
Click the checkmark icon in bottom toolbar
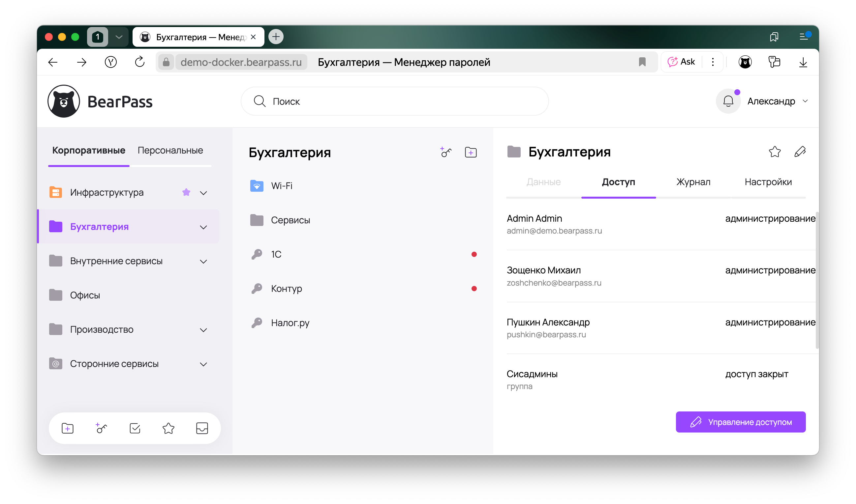coord(135,429)
